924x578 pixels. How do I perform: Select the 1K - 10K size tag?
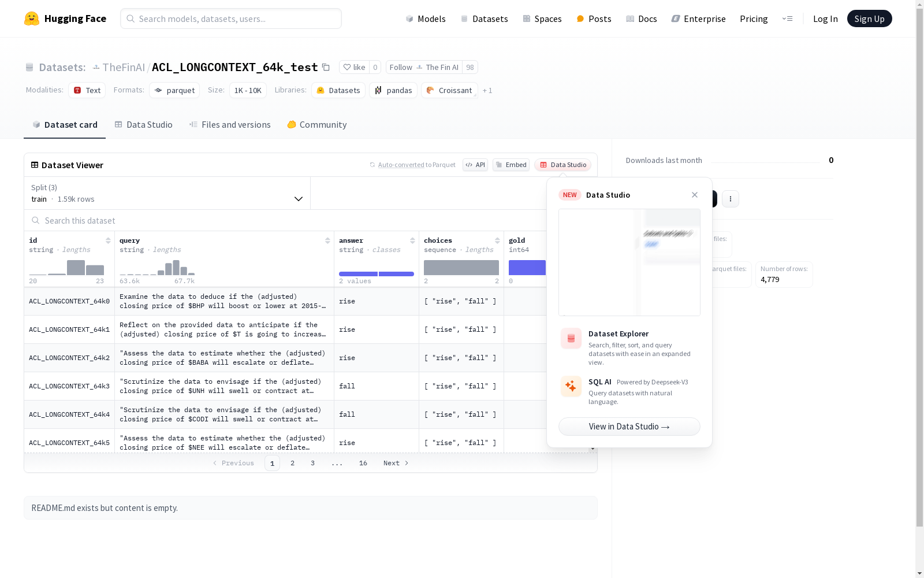point(248,90)
